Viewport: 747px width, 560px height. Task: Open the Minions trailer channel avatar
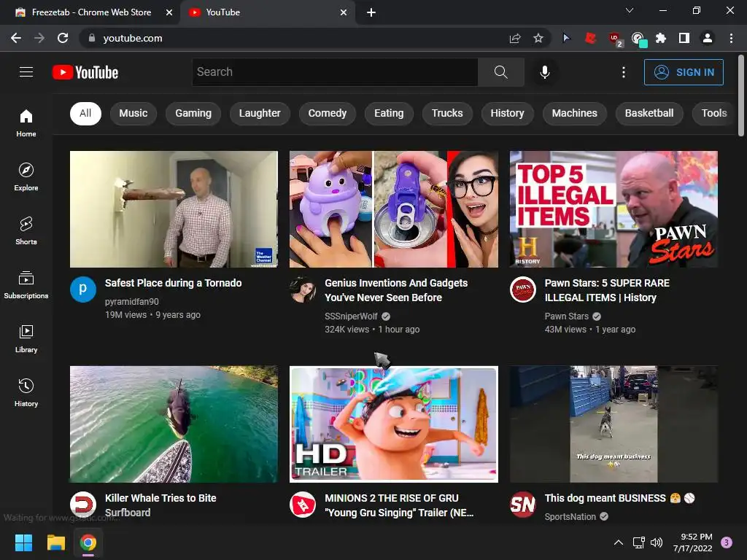click(x=303, y=505)
